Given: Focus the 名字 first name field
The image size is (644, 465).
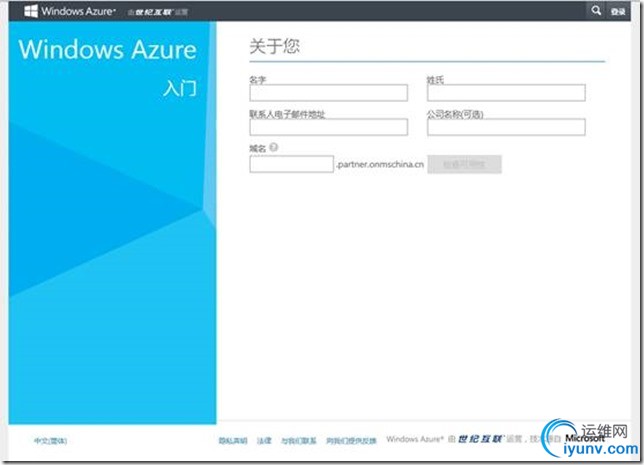Looking at the screenshot, I should 329,93.
